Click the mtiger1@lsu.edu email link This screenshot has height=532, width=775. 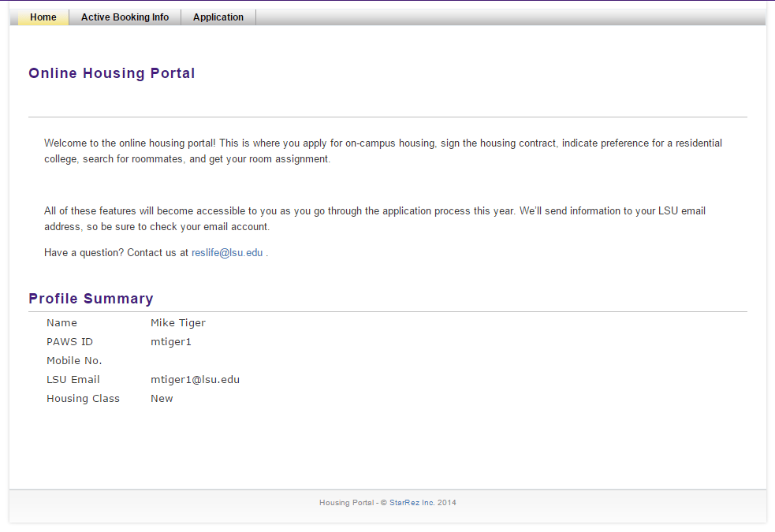point(195,379)
